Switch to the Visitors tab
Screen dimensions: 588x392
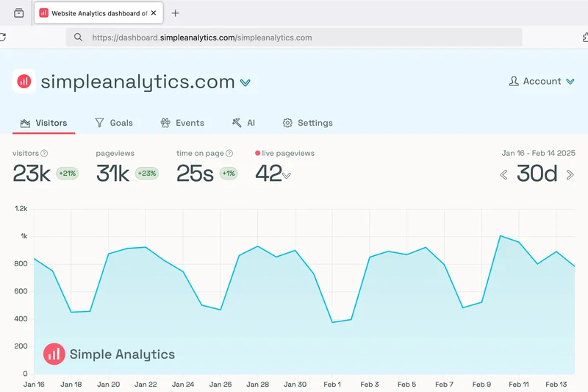click(43, 123)
